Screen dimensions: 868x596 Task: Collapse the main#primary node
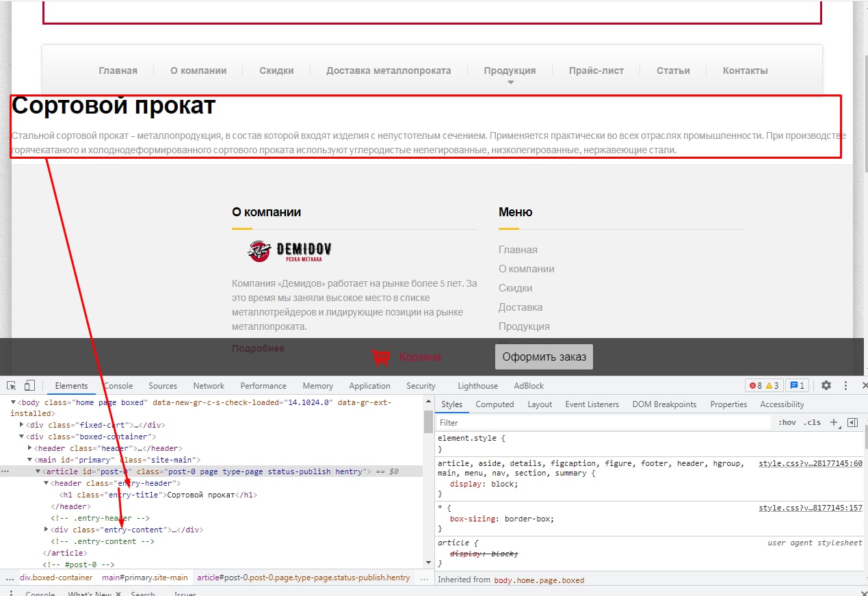[30, 460]
